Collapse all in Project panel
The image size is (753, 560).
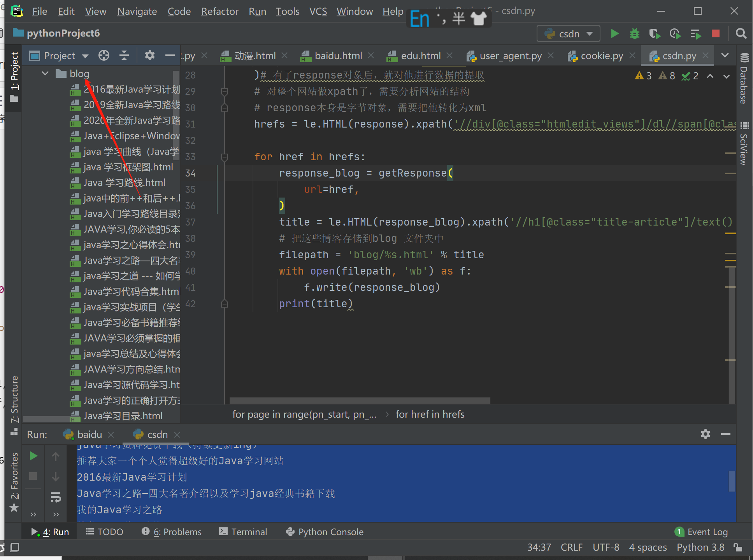pyautogui.click(x=124, y=56)
